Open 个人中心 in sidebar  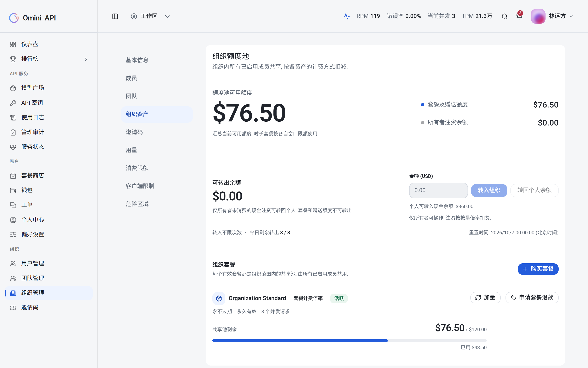tap(49, 220)
